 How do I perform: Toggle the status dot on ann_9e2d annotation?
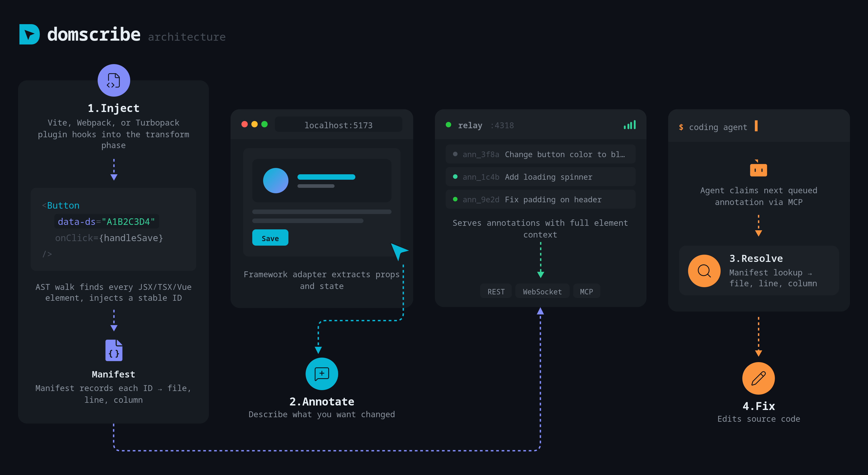pos(455,199)
